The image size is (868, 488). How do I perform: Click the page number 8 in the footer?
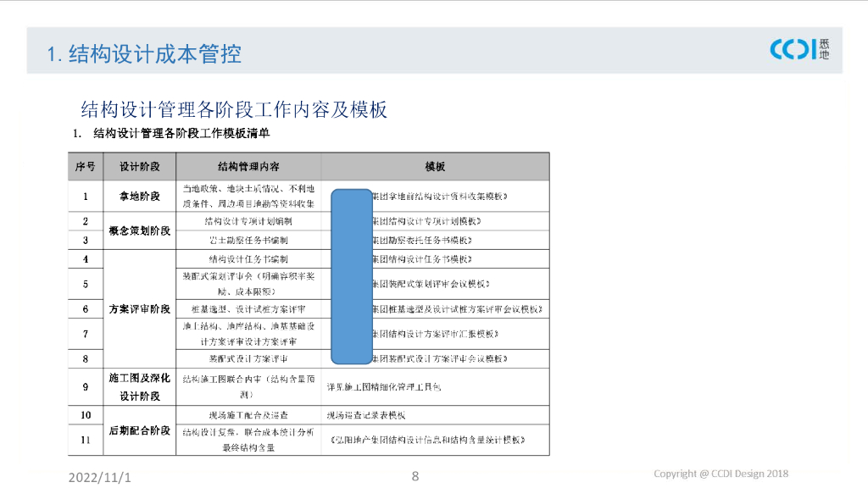(415, 476)
